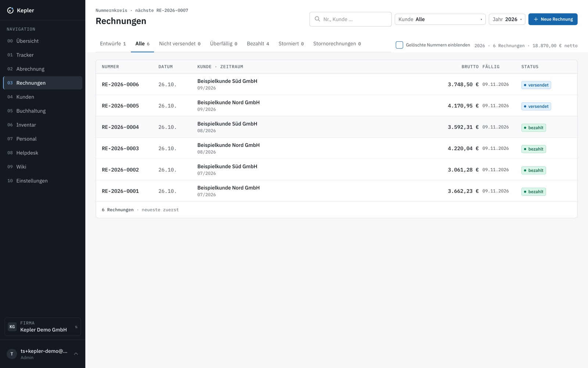Screen dimensions: 588x368
Task: Open Kunden in the navigation
Action: [43, 97]
